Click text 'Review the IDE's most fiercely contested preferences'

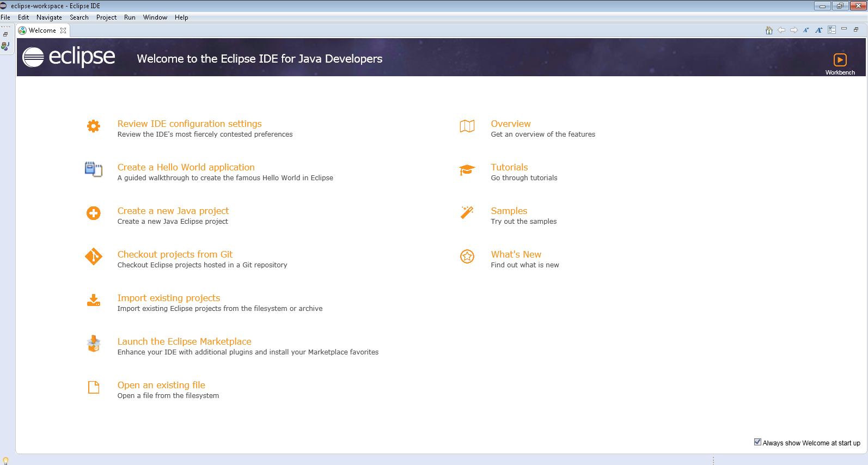205,134
